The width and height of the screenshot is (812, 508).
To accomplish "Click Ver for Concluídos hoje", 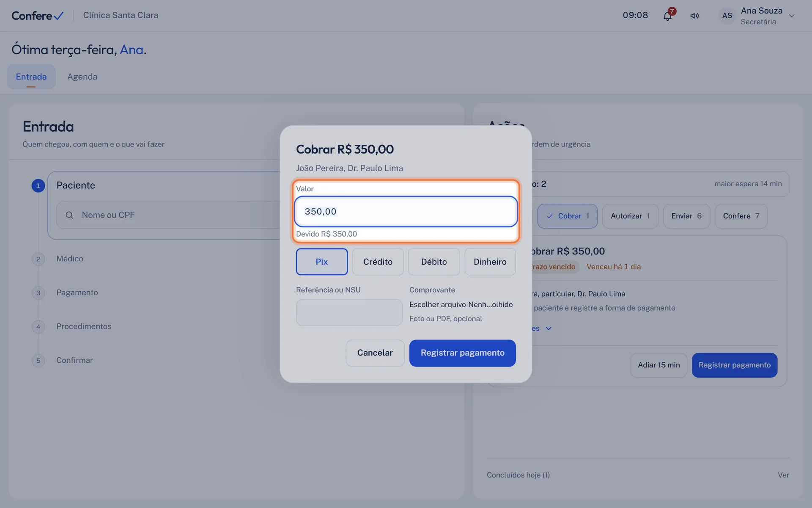I will 783,475.
